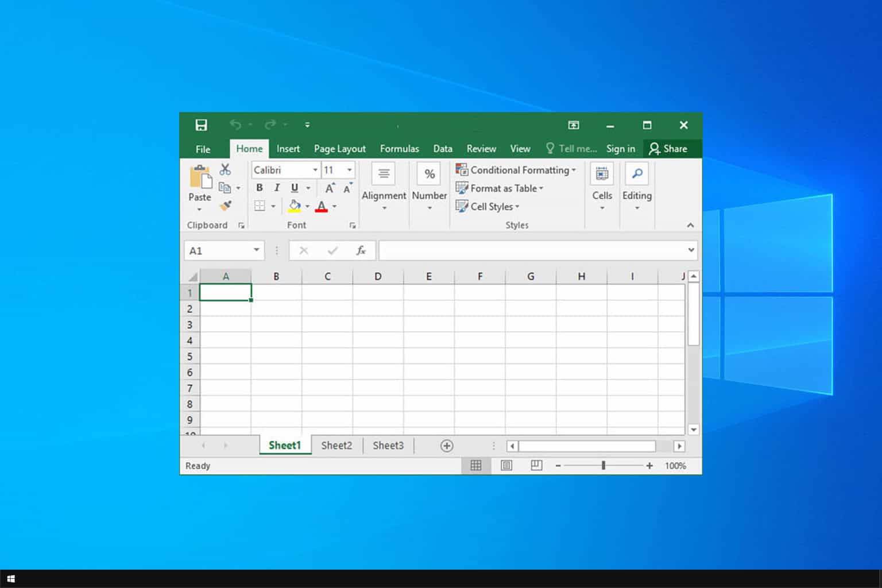This screenshot has height=588, width=882.
Task: Click the Insert Function fx icon
Action: [x=361, y=250]
